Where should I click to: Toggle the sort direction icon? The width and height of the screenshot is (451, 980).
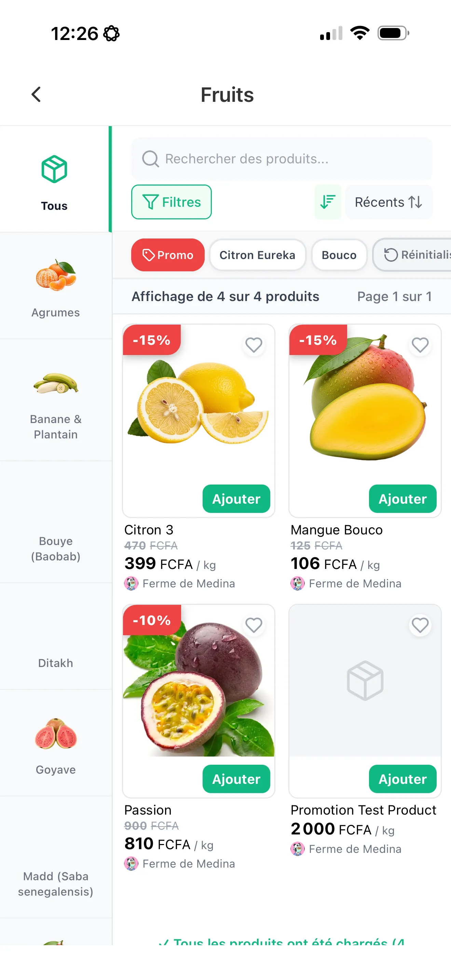point(327,202)
